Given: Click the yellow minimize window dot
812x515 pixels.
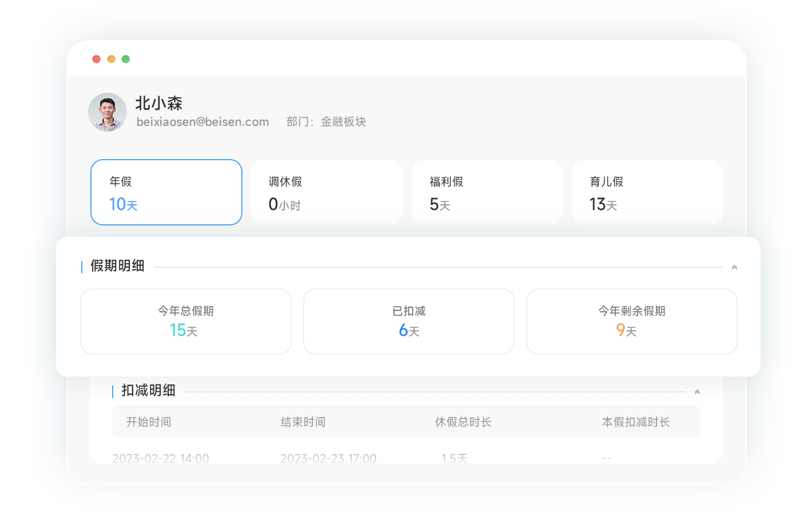Looking at the screenshot, I should tap(112, 59).
